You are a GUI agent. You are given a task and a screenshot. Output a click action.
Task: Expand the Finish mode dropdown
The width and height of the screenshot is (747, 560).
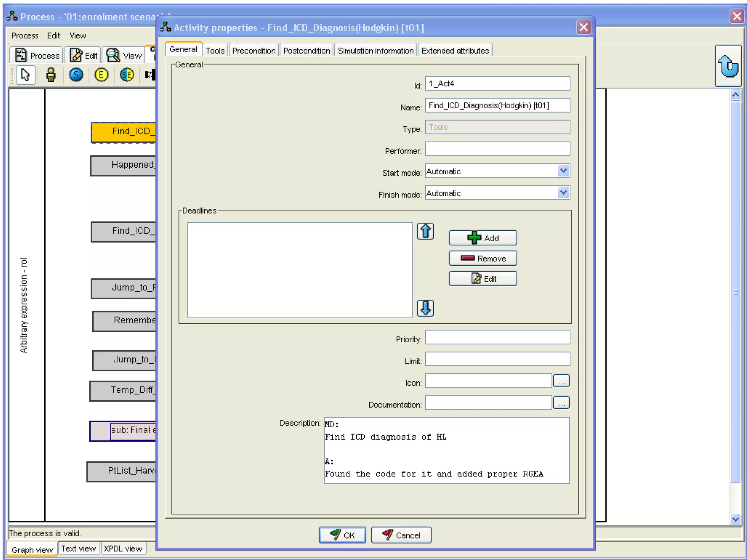point(563,193)
